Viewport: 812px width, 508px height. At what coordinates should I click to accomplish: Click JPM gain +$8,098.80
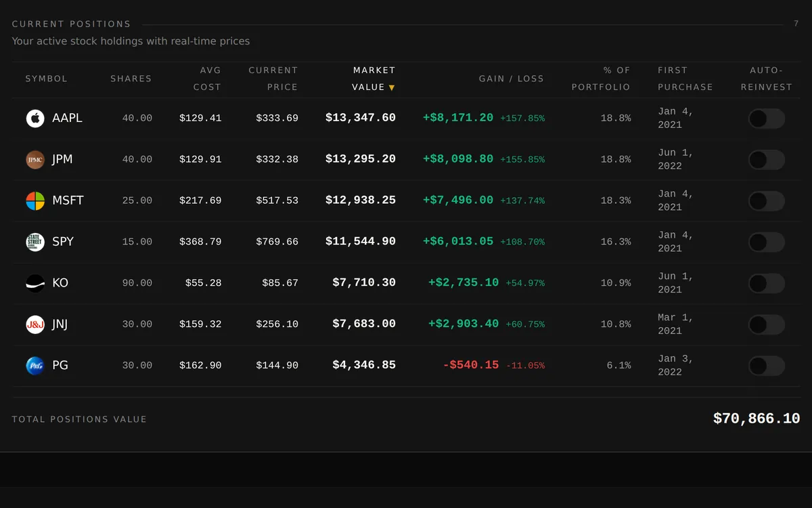[x=458, y=159]
